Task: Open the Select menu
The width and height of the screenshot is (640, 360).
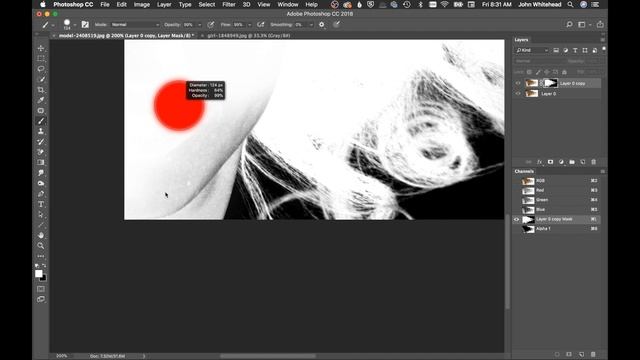Action: 207,4
